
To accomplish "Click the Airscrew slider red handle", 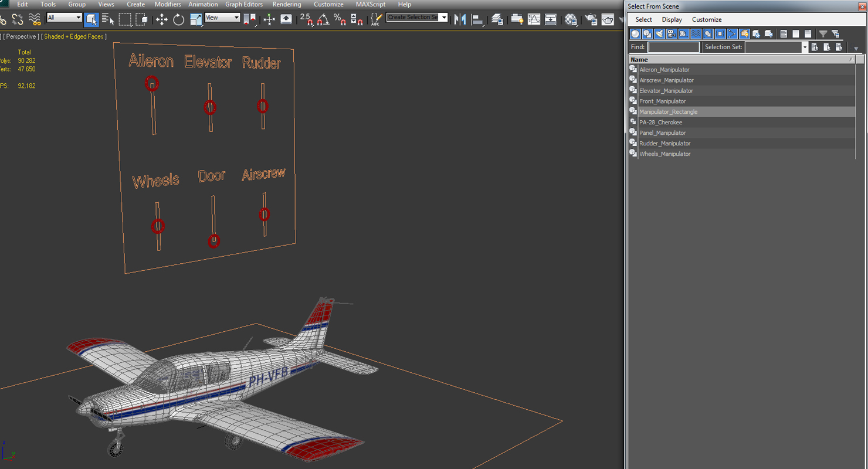I will 265,214.
